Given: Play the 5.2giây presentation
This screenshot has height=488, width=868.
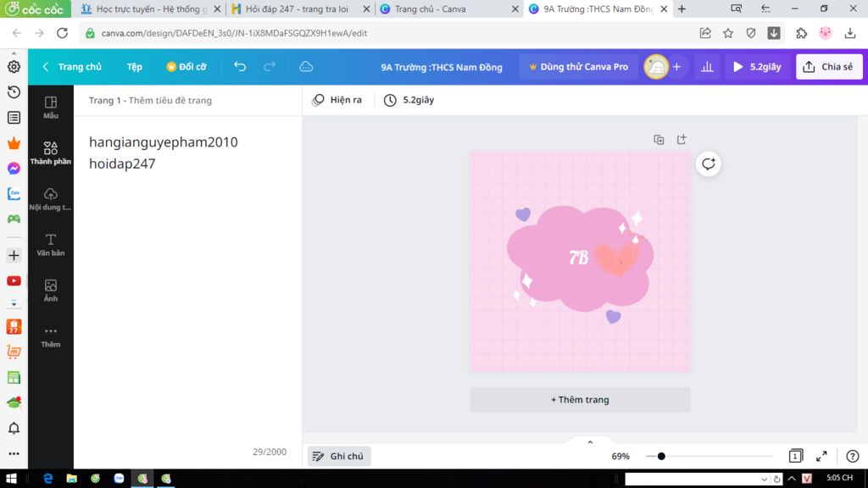Looking at the screenshot, I should coord(757,67).
